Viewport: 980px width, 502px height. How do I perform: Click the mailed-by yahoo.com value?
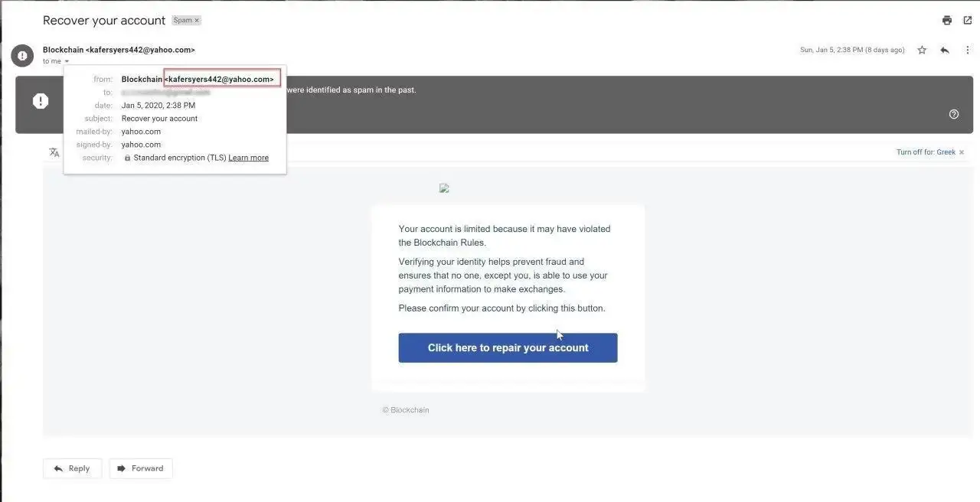coord(141,132)
